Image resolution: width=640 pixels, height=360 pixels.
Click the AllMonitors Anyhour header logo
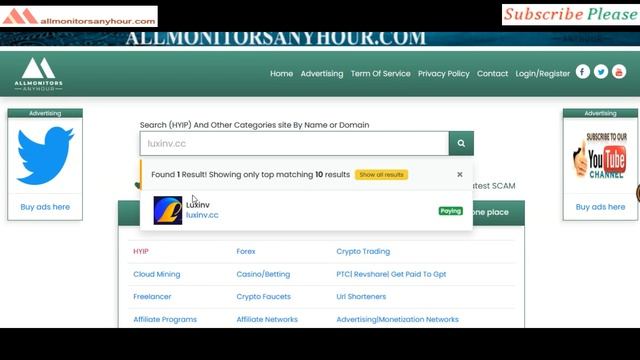click(39, 74)
